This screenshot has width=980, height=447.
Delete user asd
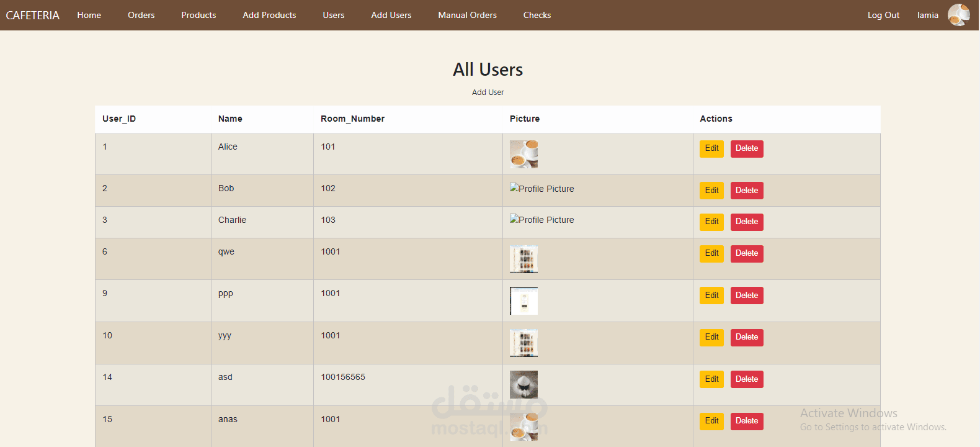coord(747,379)
